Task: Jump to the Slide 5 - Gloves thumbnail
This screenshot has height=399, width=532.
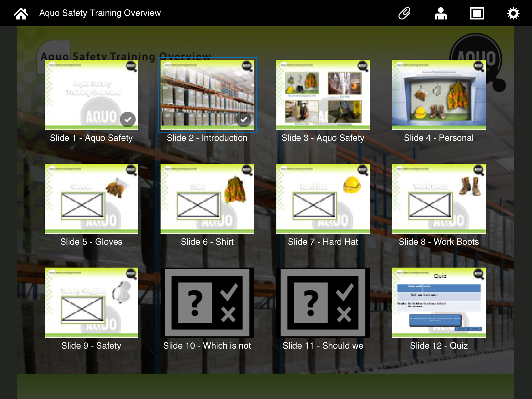Action: (91, 199)
